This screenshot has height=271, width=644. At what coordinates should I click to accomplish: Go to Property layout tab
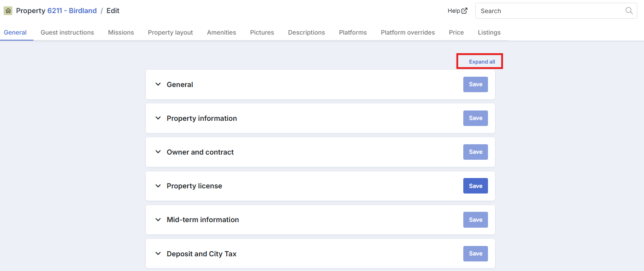click(170, 33)
